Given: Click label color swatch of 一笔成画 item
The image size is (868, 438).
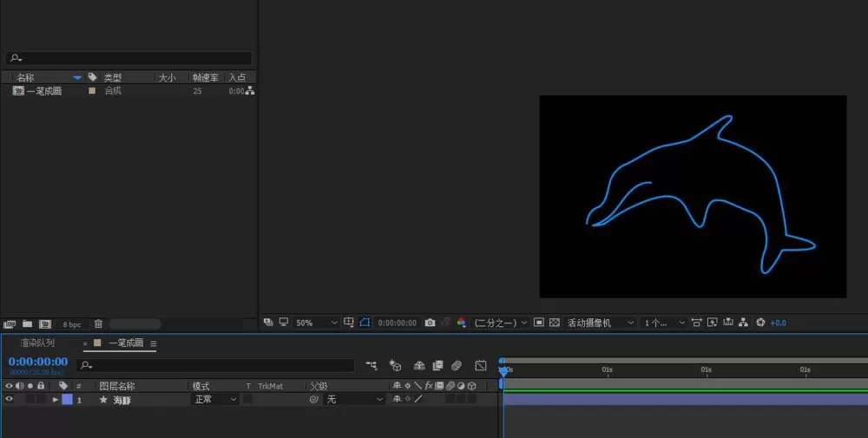Looking at the screenshot, I should (x=92, y=91).
